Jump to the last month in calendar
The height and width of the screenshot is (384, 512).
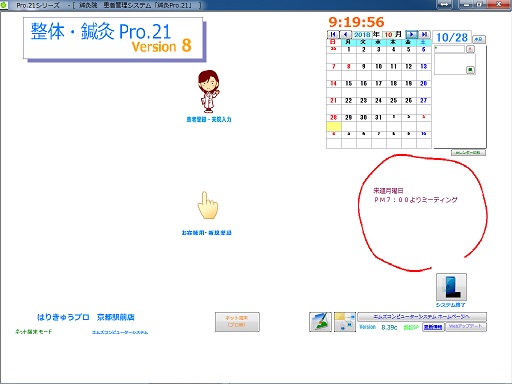tap(424, 34)
